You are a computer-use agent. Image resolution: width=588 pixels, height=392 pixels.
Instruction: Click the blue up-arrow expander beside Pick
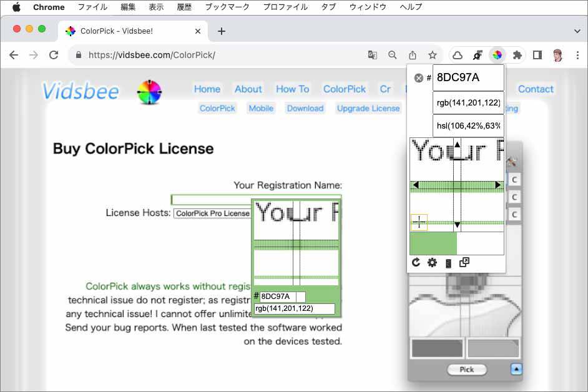click(516, 369)
